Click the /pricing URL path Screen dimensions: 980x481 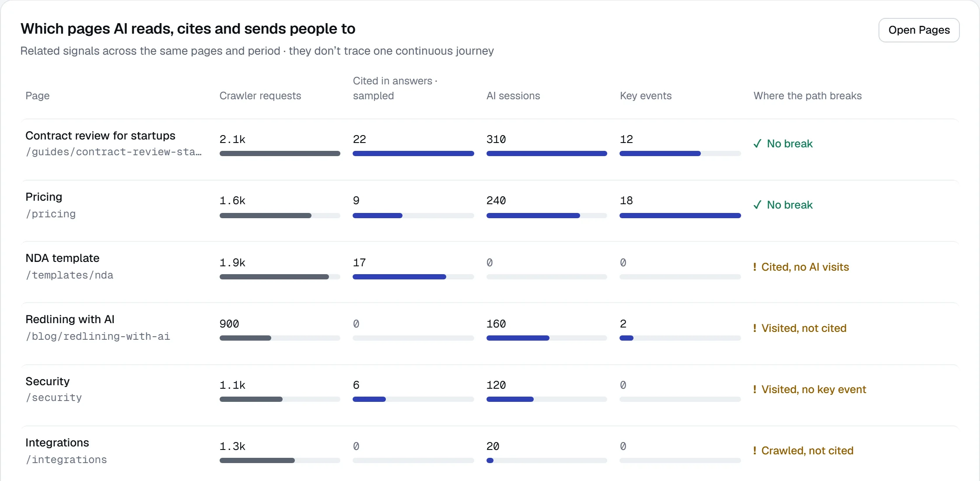(x=50, y=214)
